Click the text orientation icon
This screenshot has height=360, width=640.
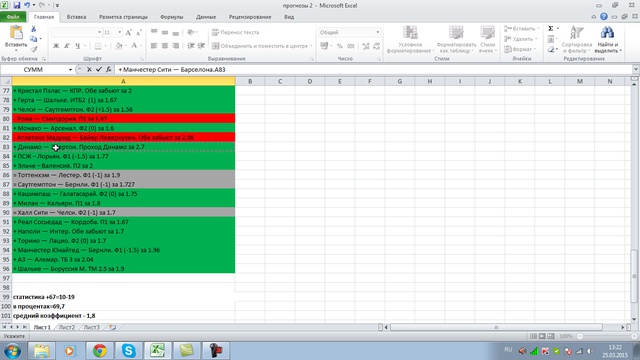[191, 32]
